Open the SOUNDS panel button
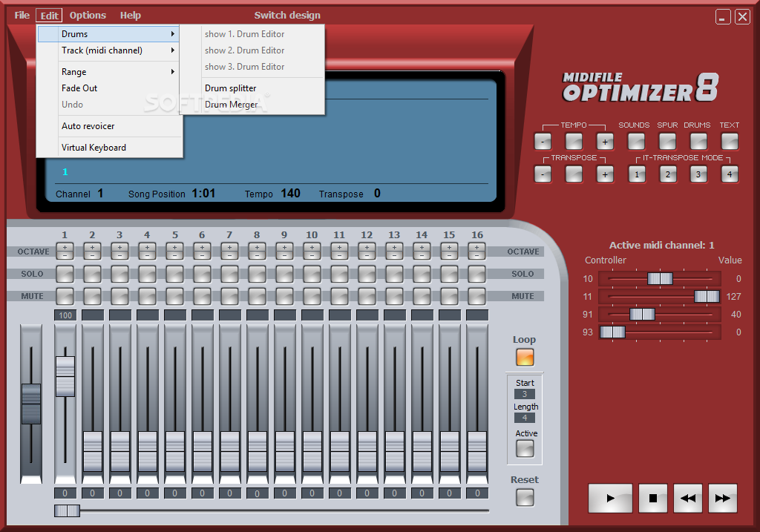Viewport: 760px width, 532px height. [636, 142]
